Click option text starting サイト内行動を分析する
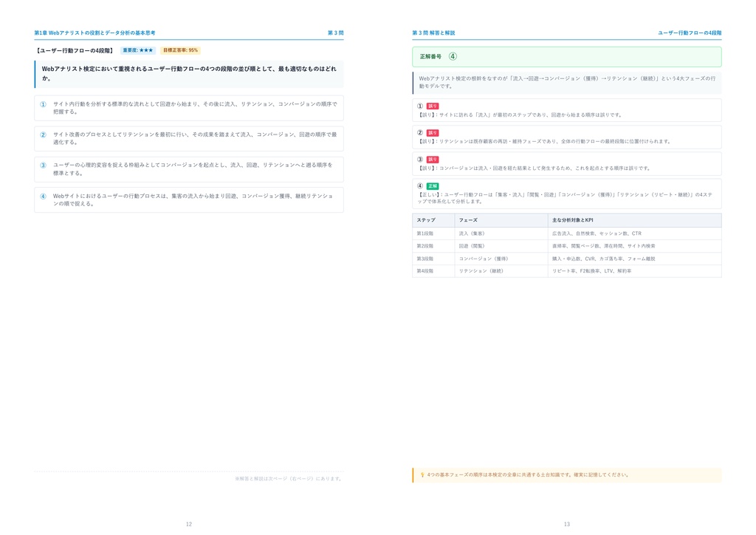 click(195, 108)
